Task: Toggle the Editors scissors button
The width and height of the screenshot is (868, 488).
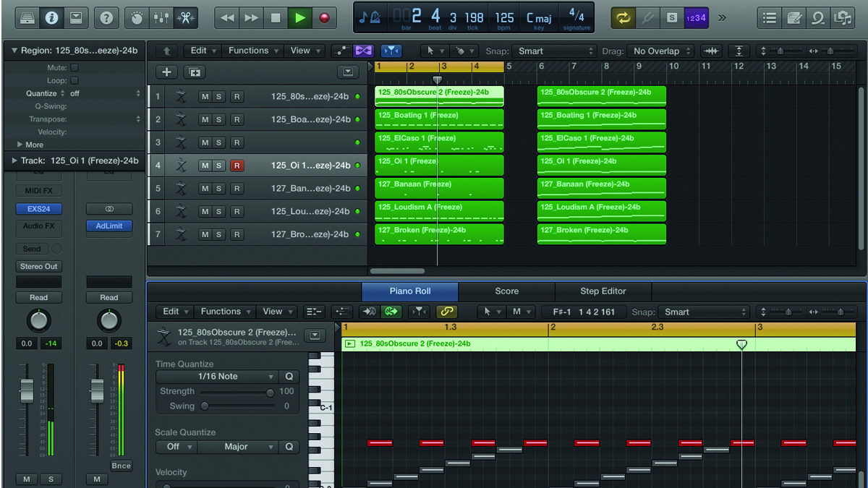Action: point(185,18)
